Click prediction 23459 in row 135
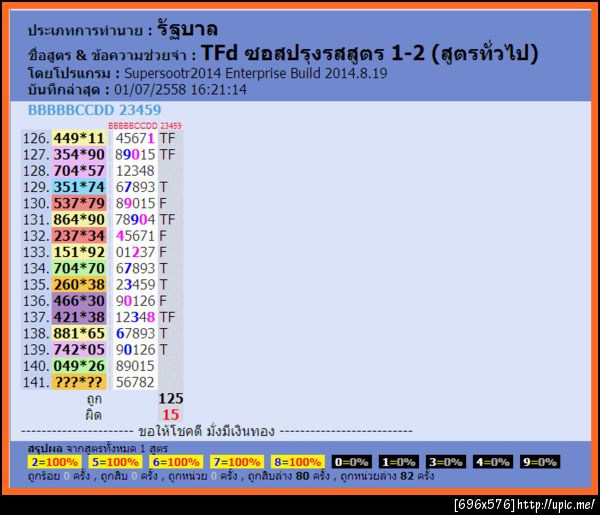The height and width of the screenshot is (515, 600). (x=135, y=285)
